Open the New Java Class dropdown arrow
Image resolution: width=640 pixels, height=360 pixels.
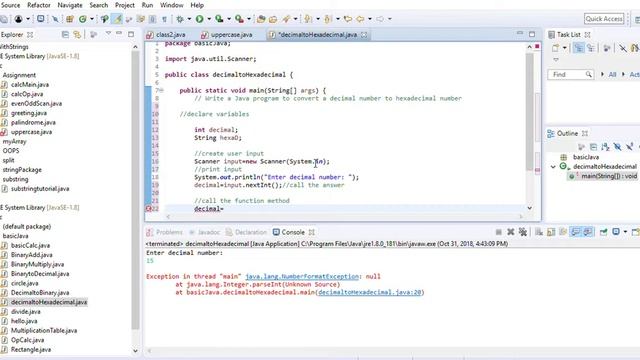tap(92, 19)
